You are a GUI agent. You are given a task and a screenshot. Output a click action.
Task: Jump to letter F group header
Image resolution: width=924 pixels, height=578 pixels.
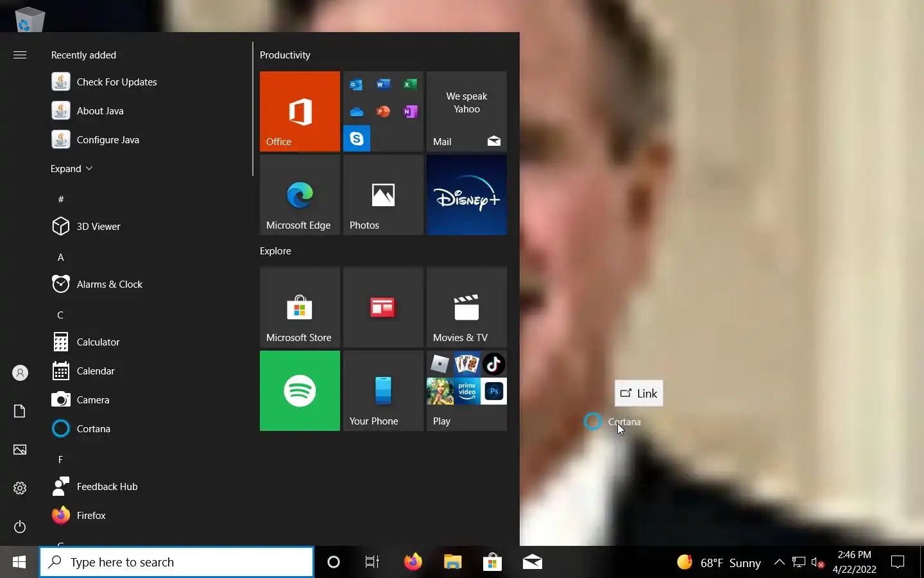60,459
